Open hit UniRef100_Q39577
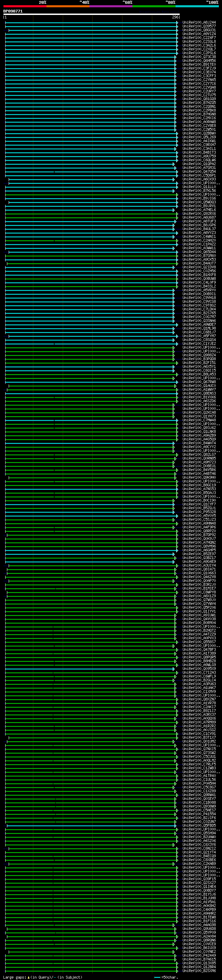The height and width of the screenshot is (980, 222). pos(199,26)
